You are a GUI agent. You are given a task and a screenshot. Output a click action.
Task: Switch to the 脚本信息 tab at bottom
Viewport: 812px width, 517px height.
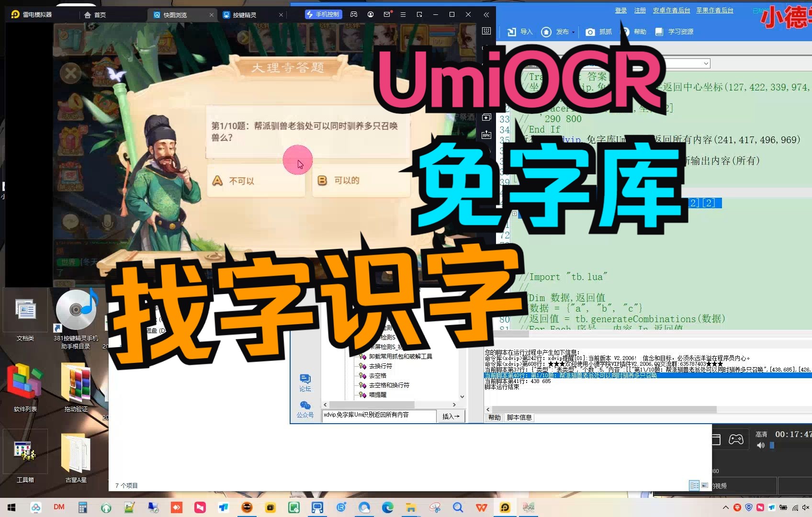coord(519,417)
